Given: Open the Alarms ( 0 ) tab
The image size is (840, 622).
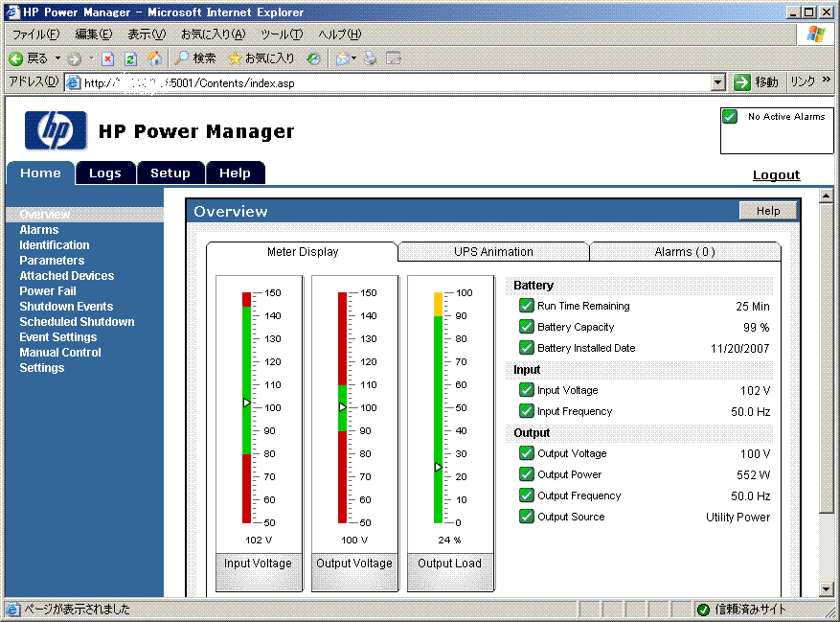Looking at the screenshot, I should coord(685,252).
